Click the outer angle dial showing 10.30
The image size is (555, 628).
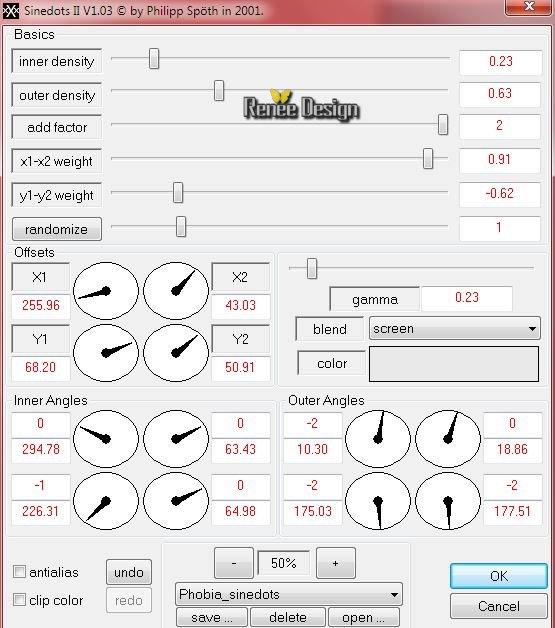point(378,439)
